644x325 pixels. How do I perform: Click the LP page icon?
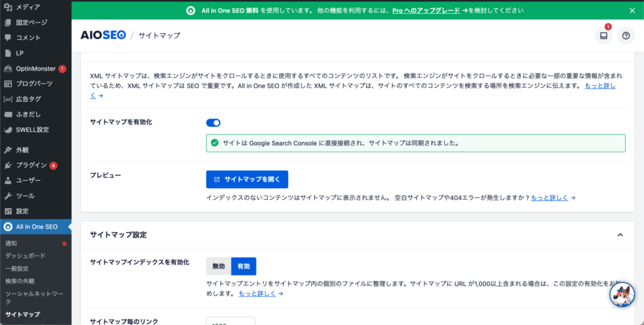coord(8,53)
